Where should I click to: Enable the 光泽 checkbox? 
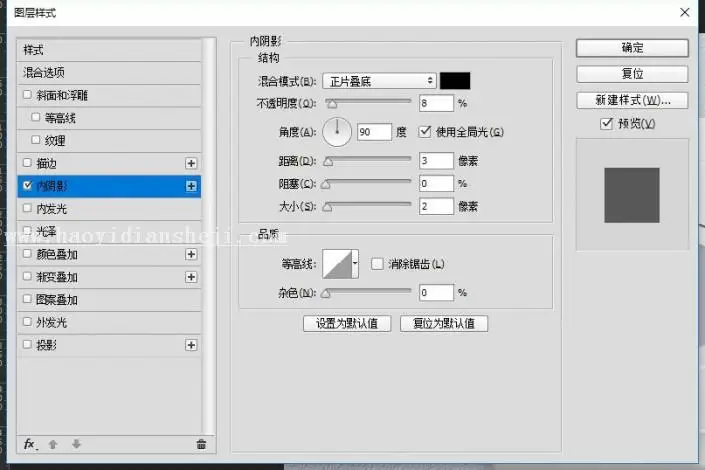pyautogui.click(x=27, y=230)
